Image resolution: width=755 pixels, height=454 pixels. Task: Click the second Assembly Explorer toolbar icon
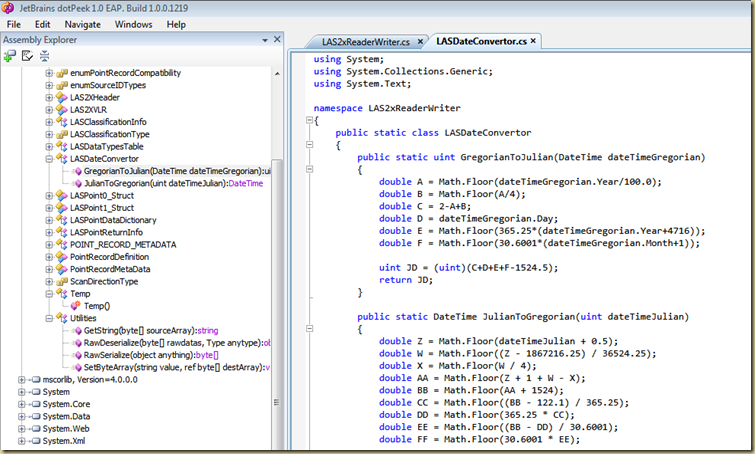(27, 56)
